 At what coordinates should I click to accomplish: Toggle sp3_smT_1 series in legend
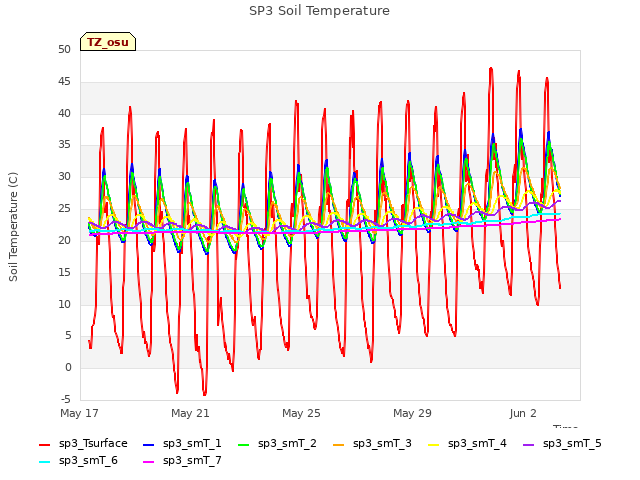182,443
